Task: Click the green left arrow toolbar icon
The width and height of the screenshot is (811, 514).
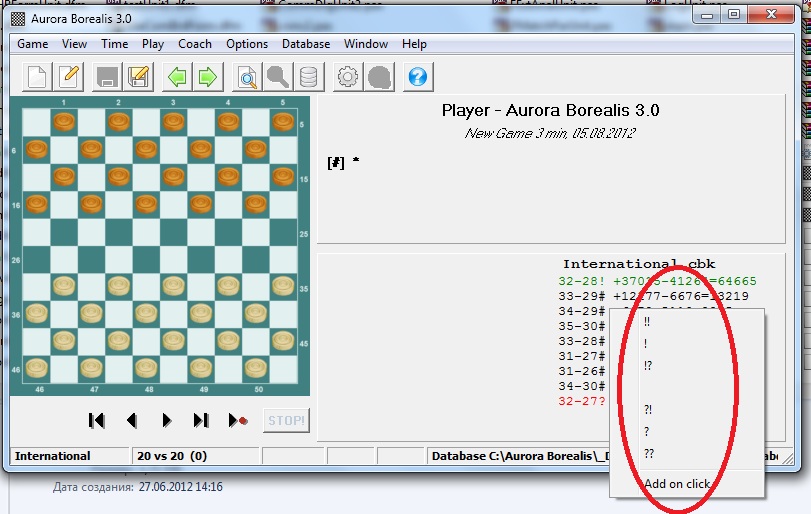Action: pyautogui.click(x=177, y=76)
